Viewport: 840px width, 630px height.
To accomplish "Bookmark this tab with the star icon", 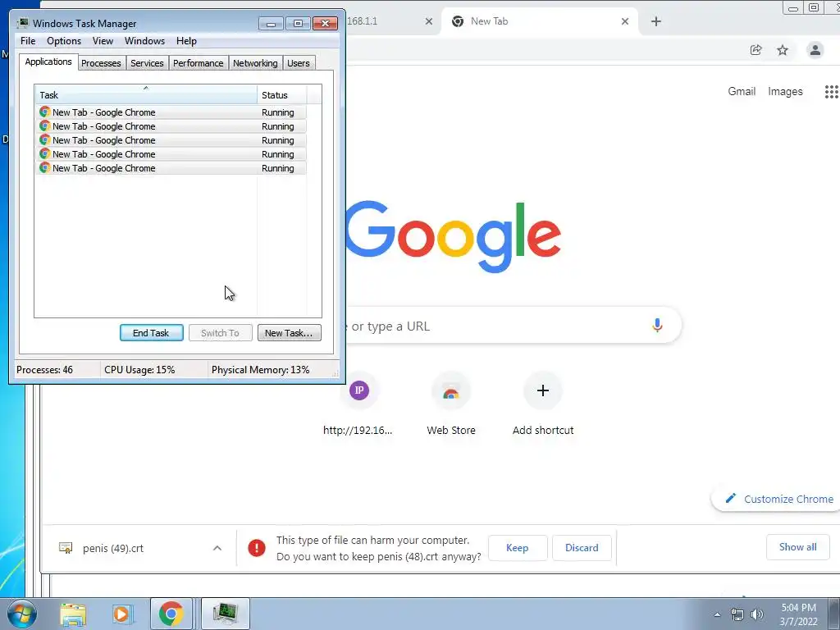I will pyautogui.click(x=783, y=50).
